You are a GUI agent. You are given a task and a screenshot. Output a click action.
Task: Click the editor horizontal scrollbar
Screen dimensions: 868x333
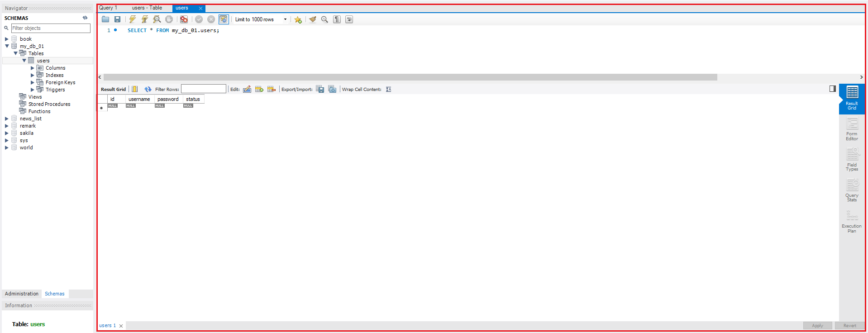coord(410,77)
